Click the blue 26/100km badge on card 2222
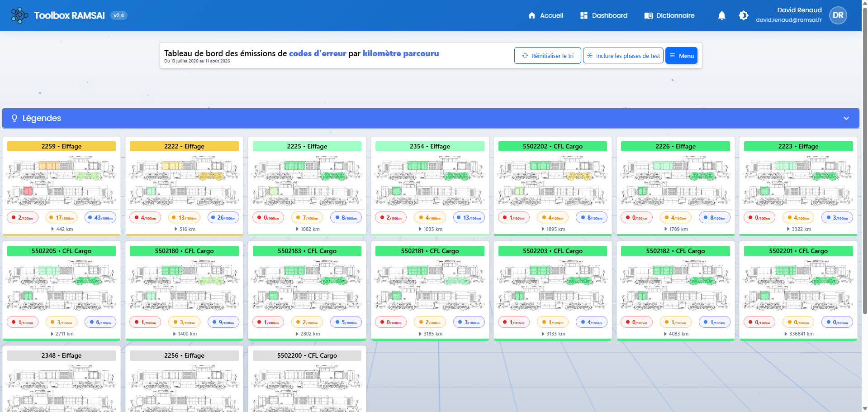 tap(223, 218)
